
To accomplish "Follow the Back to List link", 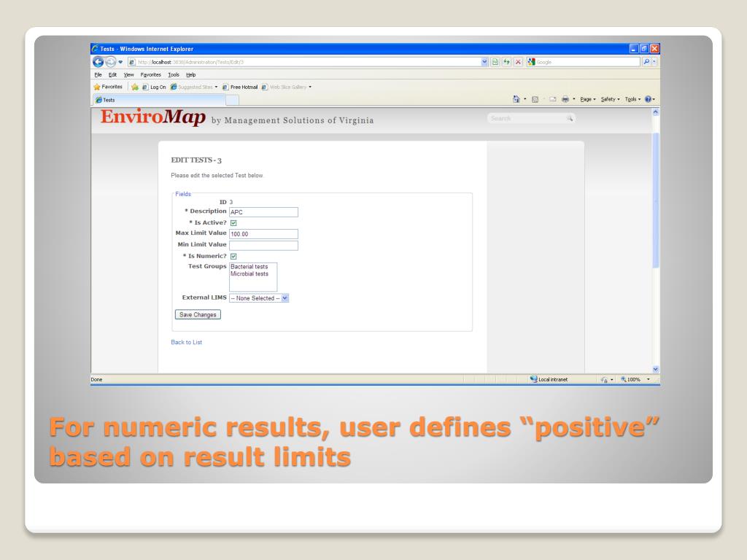I will [x=186, y=343].
